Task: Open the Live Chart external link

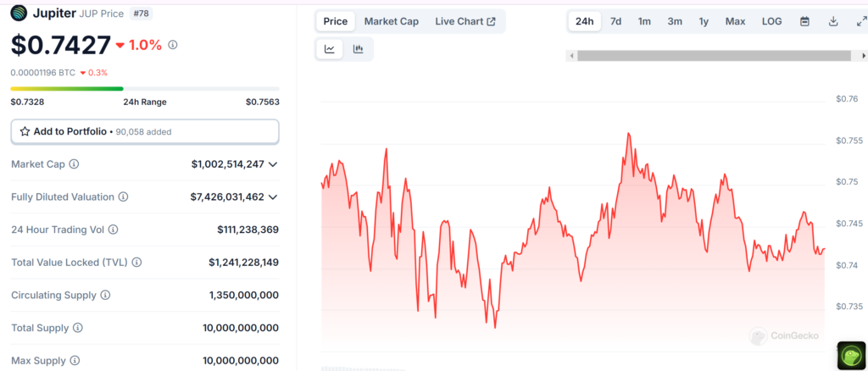Action: 465,21
